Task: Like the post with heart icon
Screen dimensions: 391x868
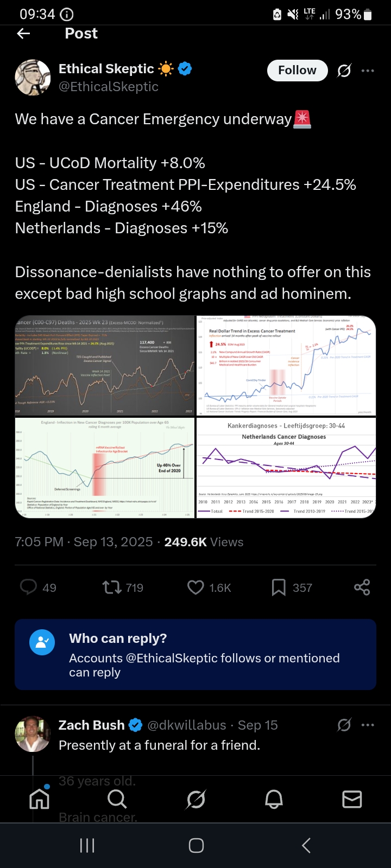Action: pyautogui.click(x=195, y=588)
